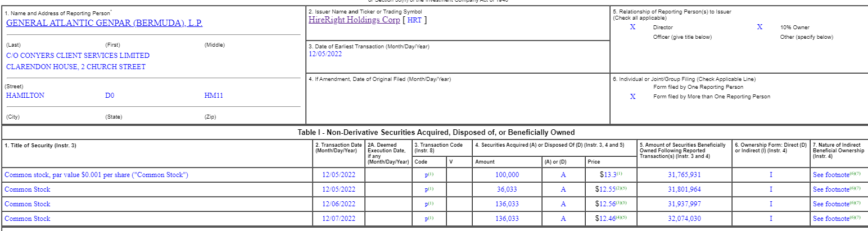The width and height of the screenshot is (868, 231).
Task: Click the price $13.3 cell
Action: click(611, 175)
